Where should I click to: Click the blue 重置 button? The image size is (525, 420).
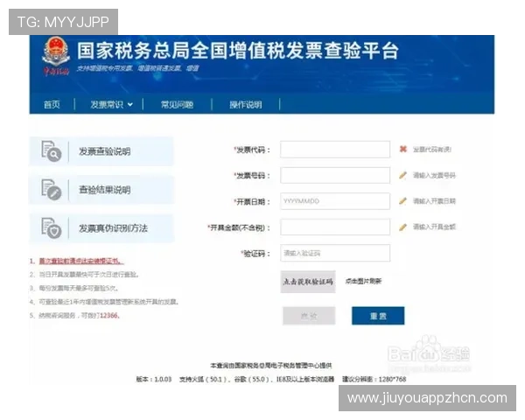point(378,316)
